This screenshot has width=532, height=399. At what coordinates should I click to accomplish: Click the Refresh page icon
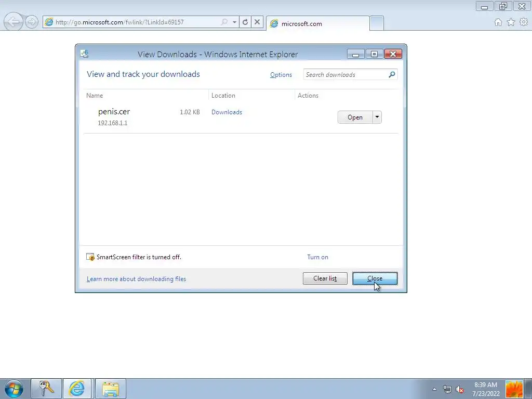click(245, 22)
